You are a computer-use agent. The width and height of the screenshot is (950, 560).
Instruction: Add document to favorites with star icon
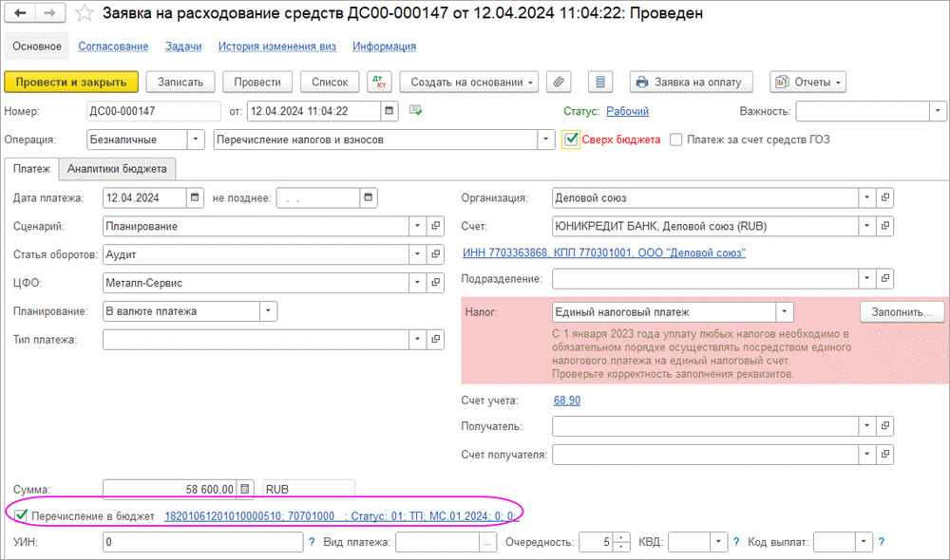click(x=85, y=14)
